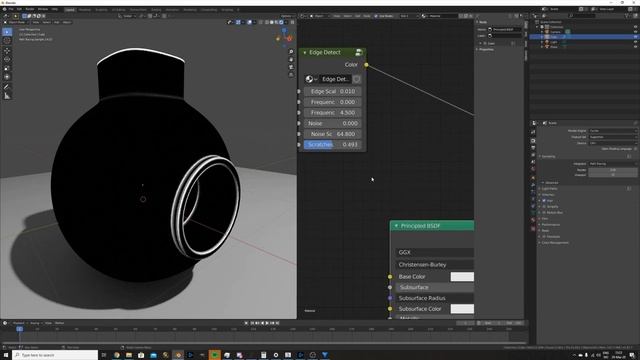Toggle the Simplify checkbox
Image resolution: width=640 pixels, height=360 pixels.
coord(544,207)
